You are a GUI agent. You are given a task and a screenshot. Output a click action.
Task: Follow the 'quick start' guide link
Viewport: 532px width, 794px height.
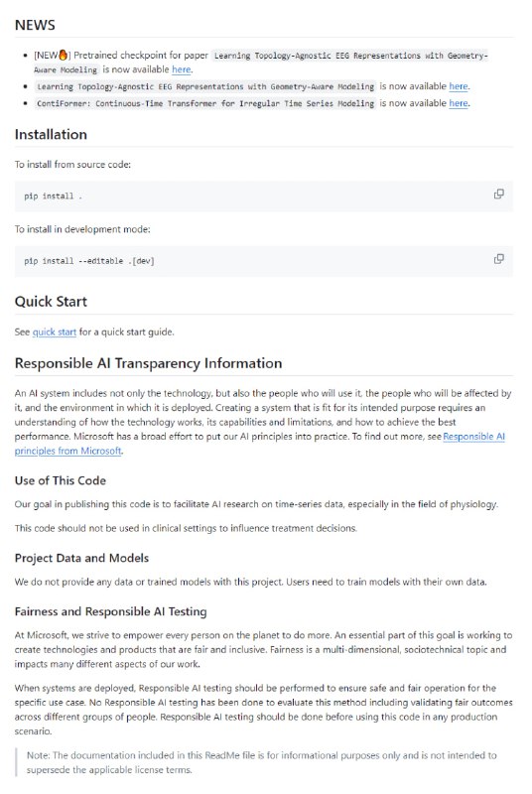55,331
